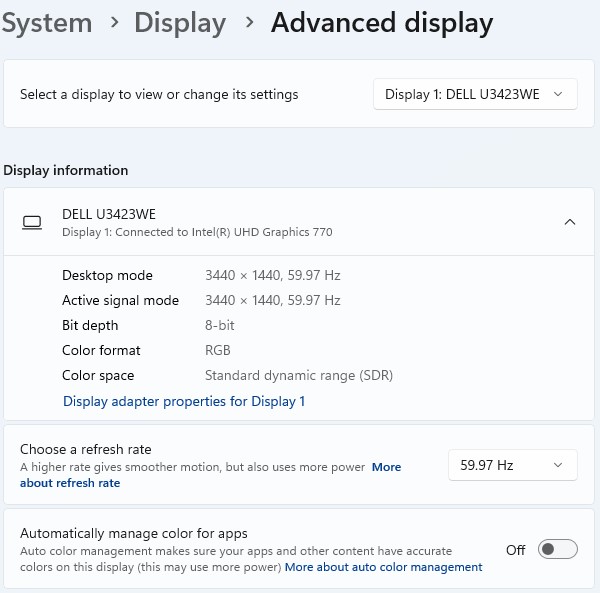Viewport: 600px width, 593px height.
Task: Go back to System in the breadcrumb
Action: [46, 22]
